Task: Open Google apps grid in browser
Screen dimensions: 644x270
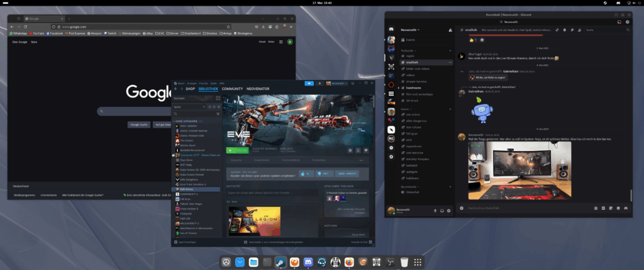Action: pyautogui.click(x=281, y=42)
